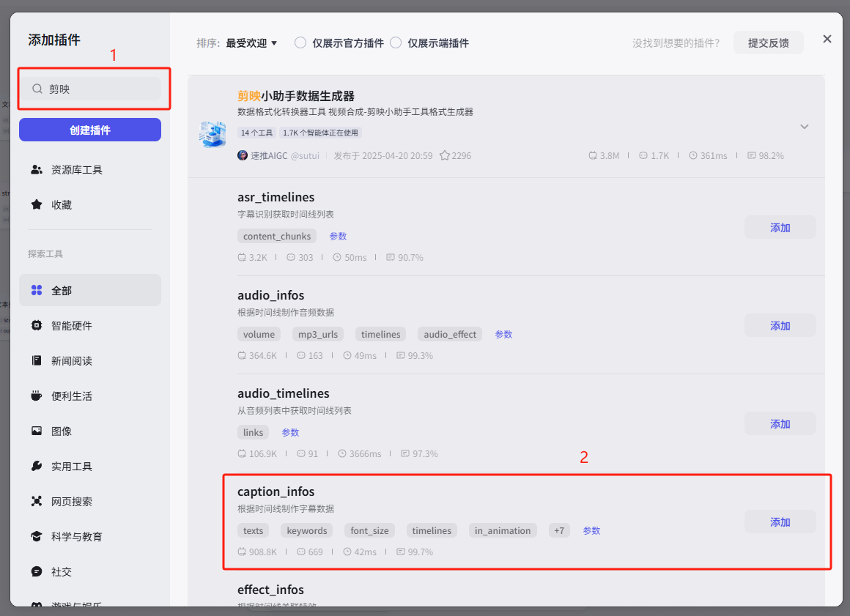
Task: Click the success rate icon beside 98.2%
Action: (x=751, y=155)
